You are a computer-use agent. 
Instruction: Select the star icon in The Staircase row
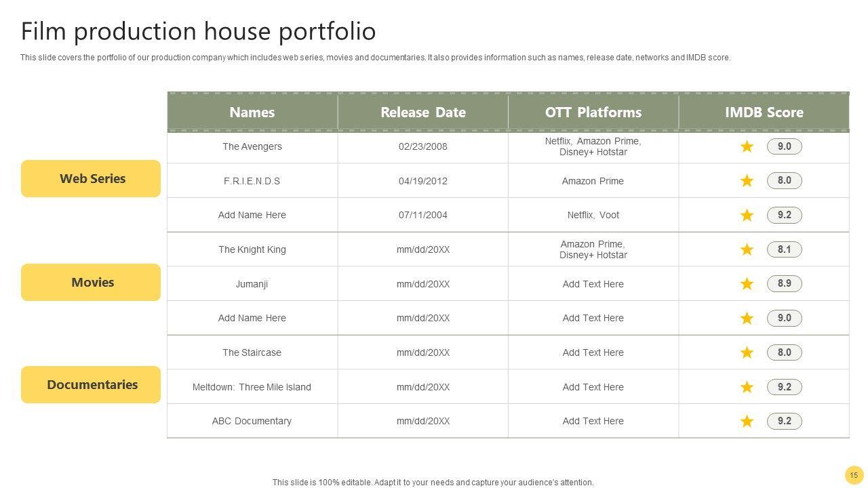point(747,352)
